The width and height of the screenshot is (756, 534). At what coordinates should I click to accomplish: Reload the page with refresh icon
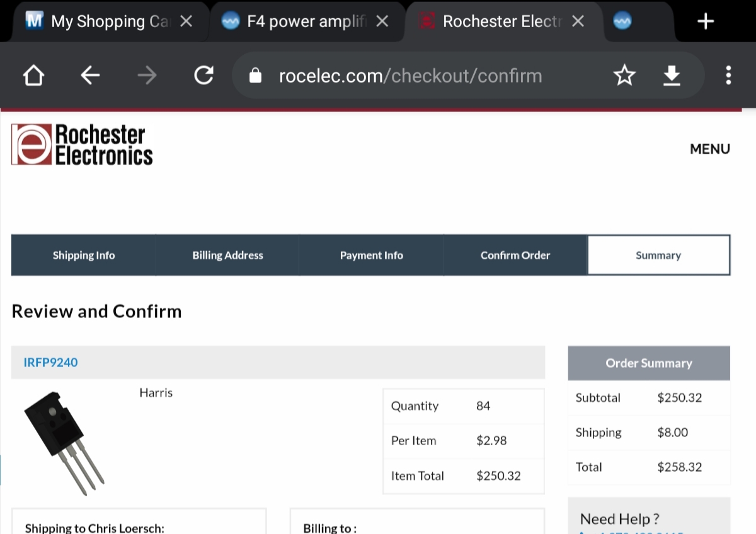click(x=203, y=76)
